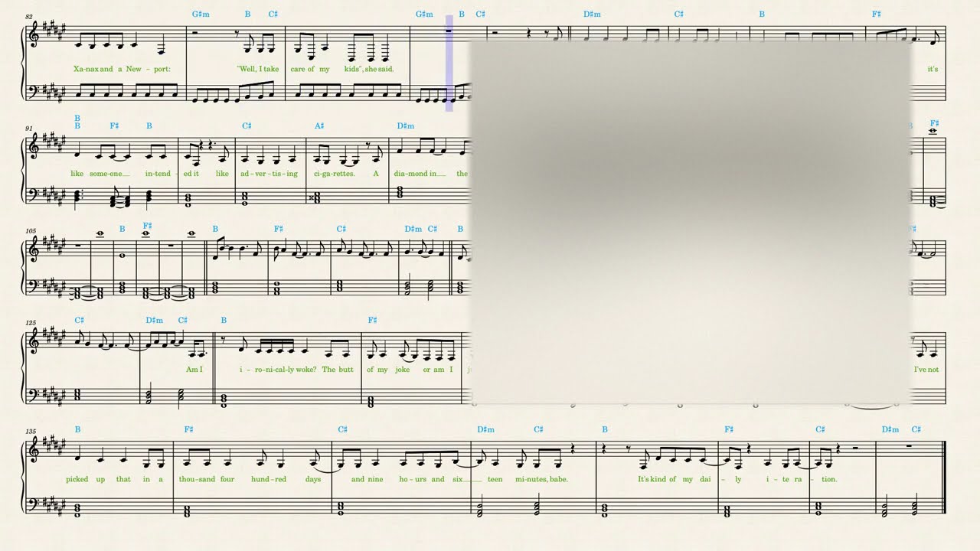Screen dimensions: 980x551
Task: Click the D#m chord symbol above "dia-mond"
Action: tap(406, 126)
